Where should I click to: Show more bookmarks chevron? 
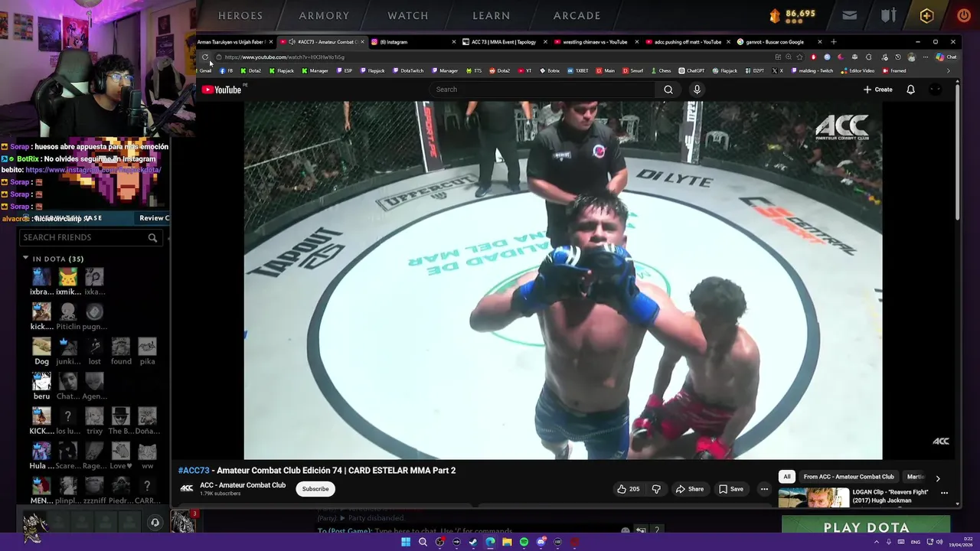pos(948,70)
